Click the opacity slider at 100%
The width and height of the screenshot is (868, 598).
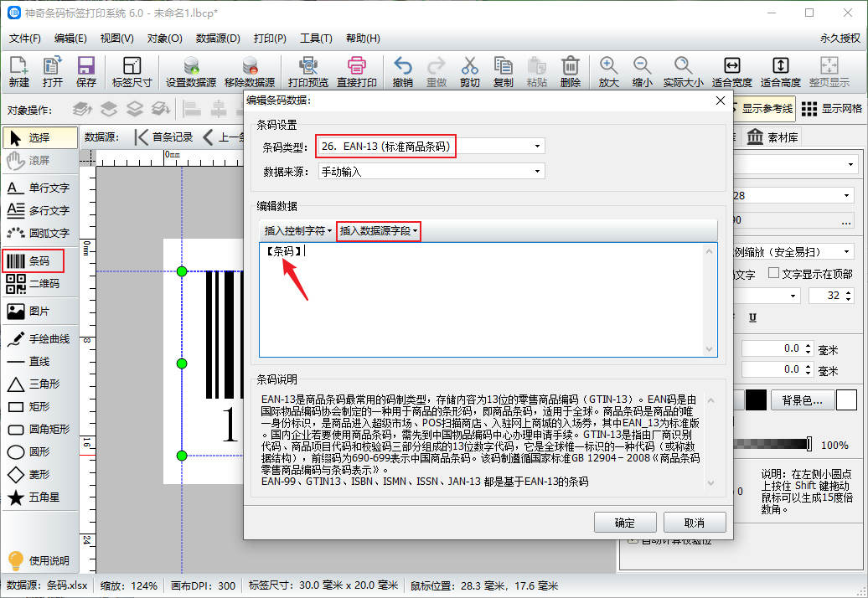[809, 444]
